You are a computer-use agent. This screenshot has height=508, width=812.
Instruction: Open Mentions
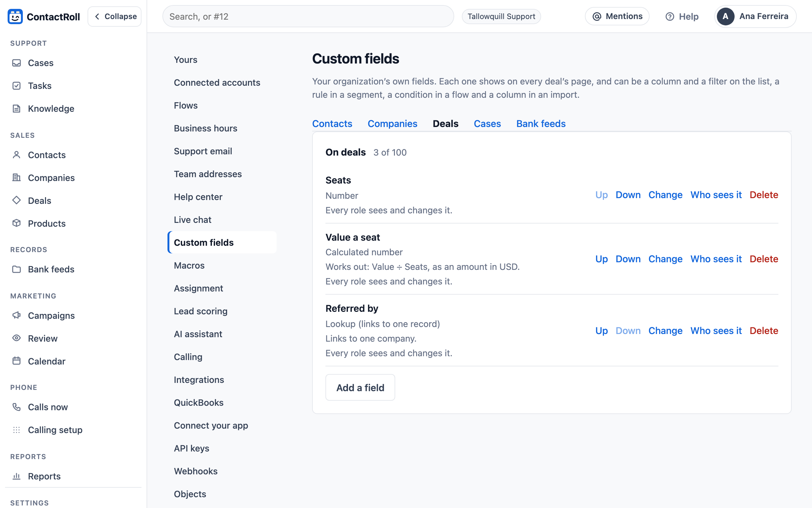coord(617,17)
